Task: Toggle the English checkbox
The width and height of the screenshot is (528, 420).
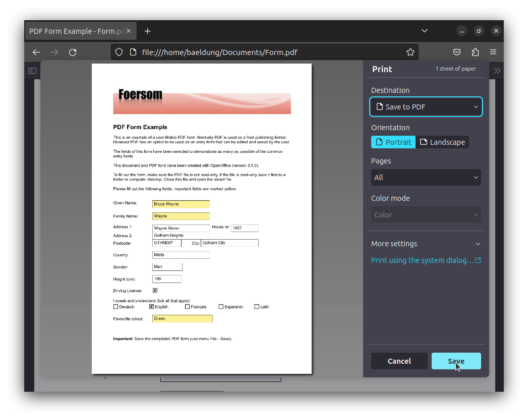Action: click(x=152, y=306)
